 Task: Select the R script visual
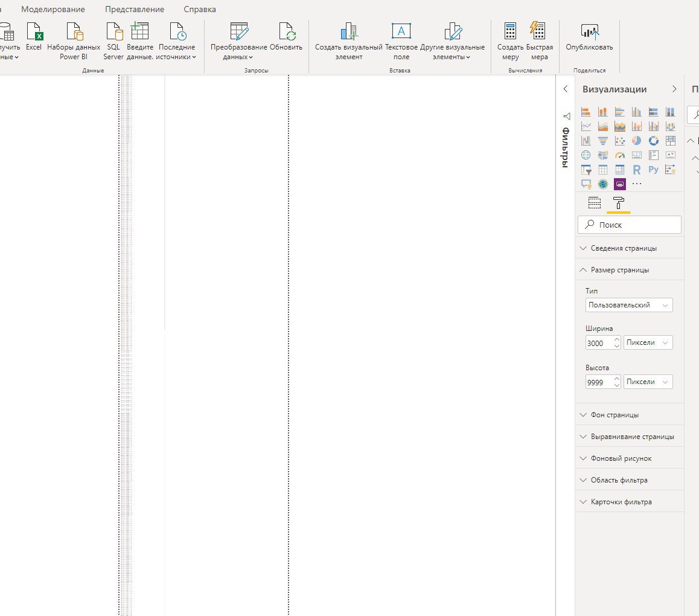click(637, 170)
